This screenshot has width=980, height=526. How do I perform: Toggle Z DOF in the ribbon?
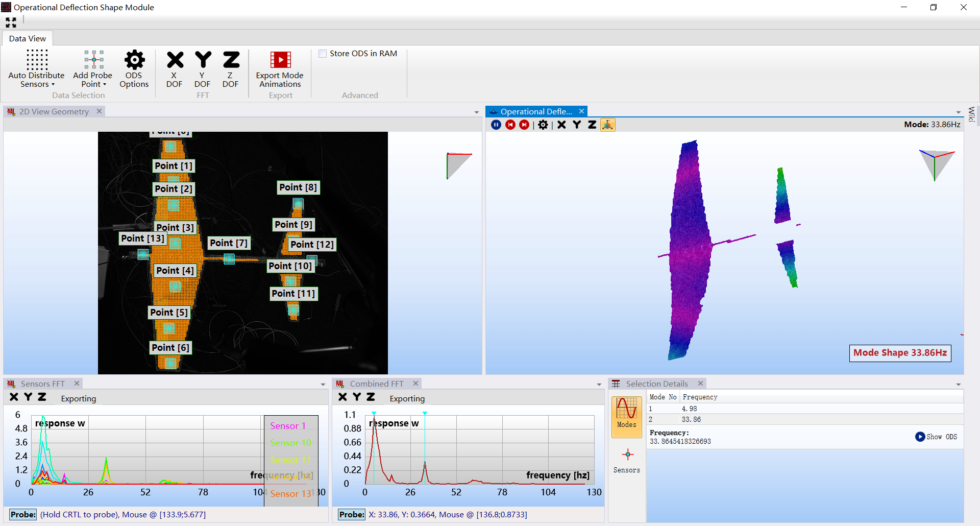coord(231,69)
